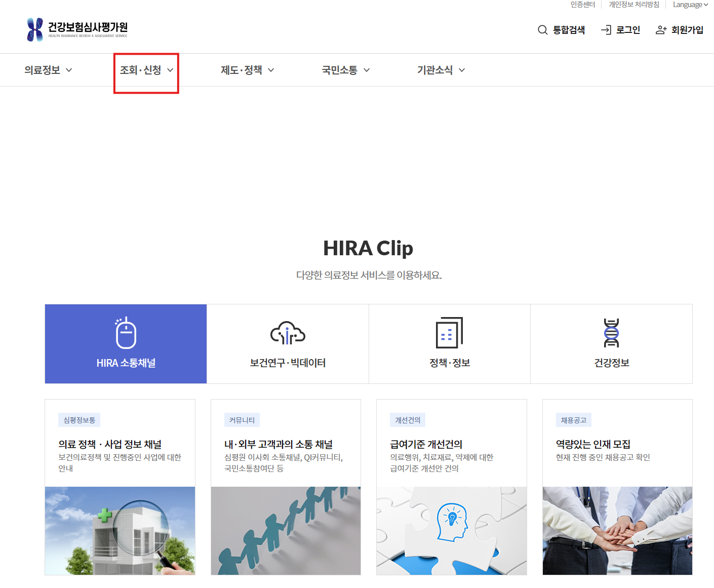Click description 현재 진행 중인 채용공고 확인

click(603, 457)
